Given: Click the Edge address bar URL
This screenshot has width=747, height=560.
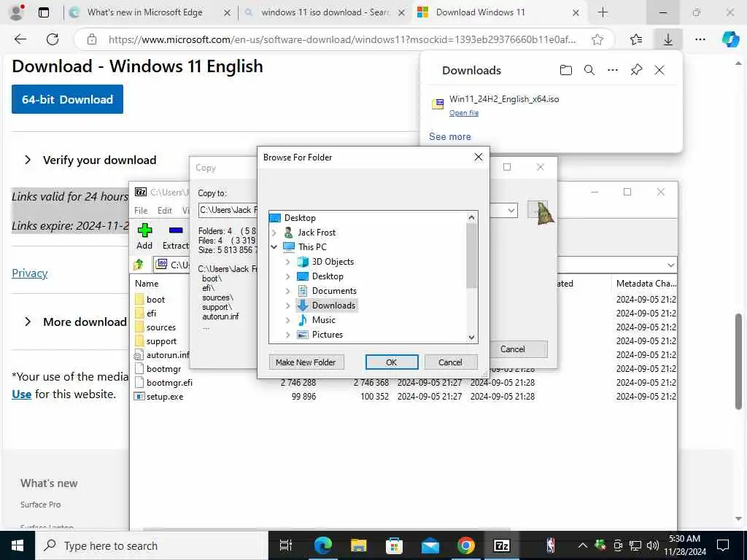Looking at the screenshot, I should click(x=342, y=39).
